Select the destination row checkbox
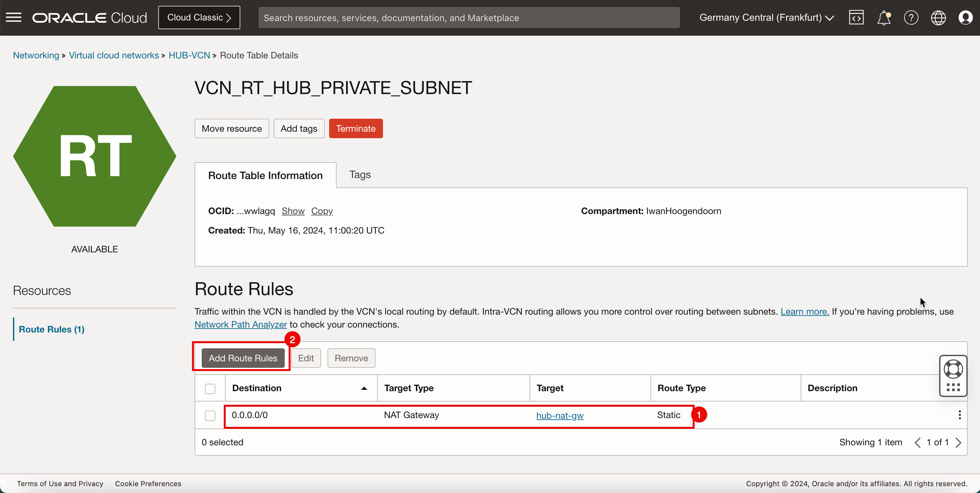The height and width of the screenshot is (493, 980). [x=210, y=415]
